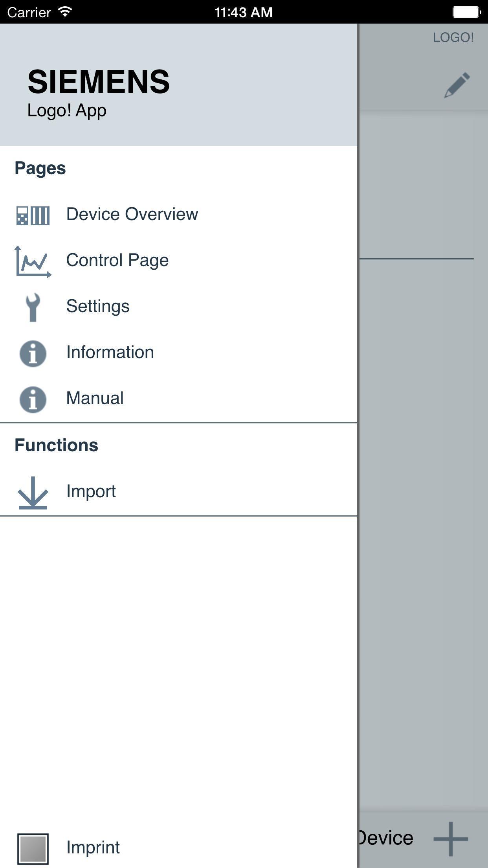Screen dimensions: 488x868
Task: Select the Information menu entry
Action: pyautogui.click(x=110, y=352)
